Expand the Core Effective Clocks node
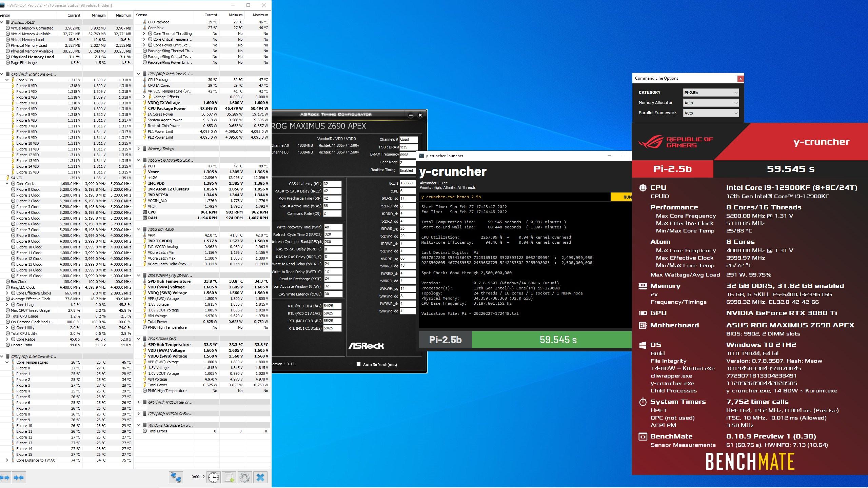 7,293
